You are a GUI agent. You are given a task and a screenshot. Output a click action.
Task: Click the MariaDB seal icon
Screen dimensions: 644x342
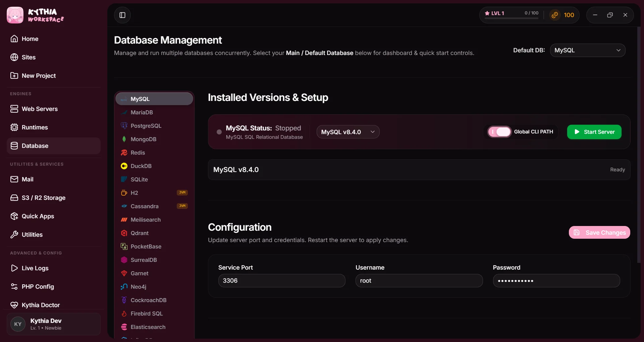(124, 112)
